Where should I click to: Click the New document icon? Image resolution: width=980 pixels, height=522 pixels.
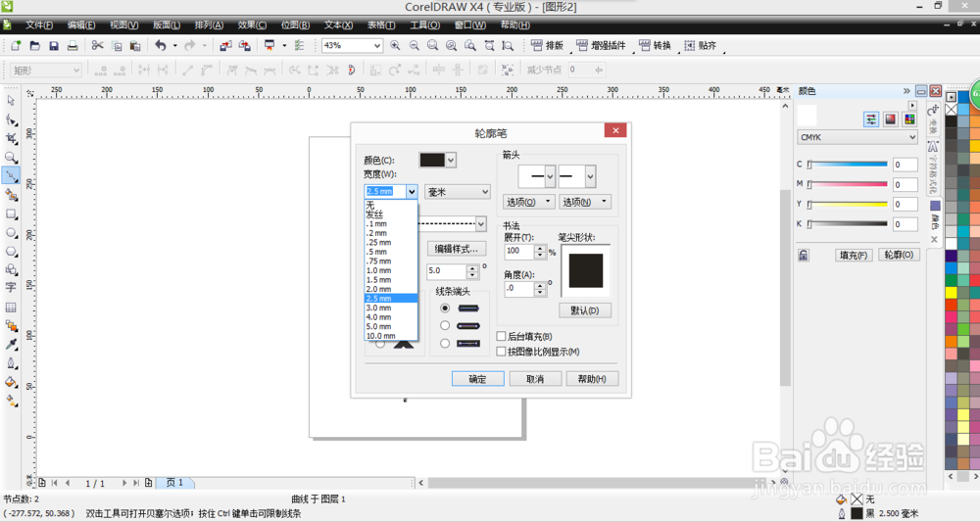pyautogui.click(x=16, y=46)
